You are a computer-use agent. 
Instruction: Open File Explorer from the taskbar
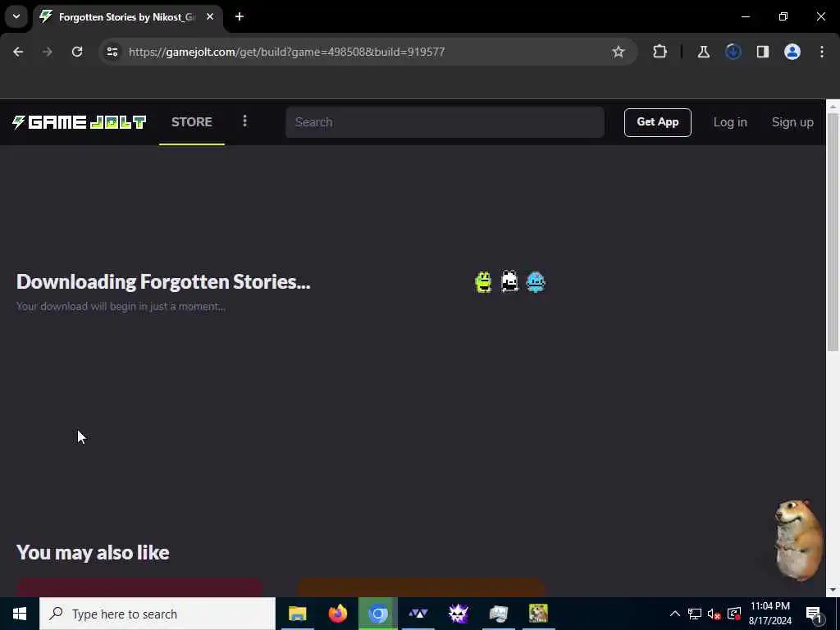coord(297,614)
